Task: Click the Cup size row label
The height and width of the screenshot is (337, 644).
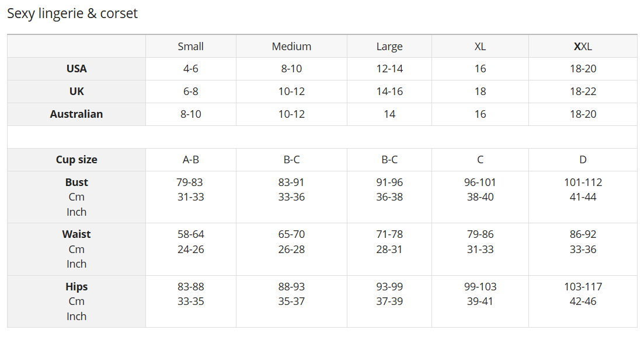Action: [76, 160]
